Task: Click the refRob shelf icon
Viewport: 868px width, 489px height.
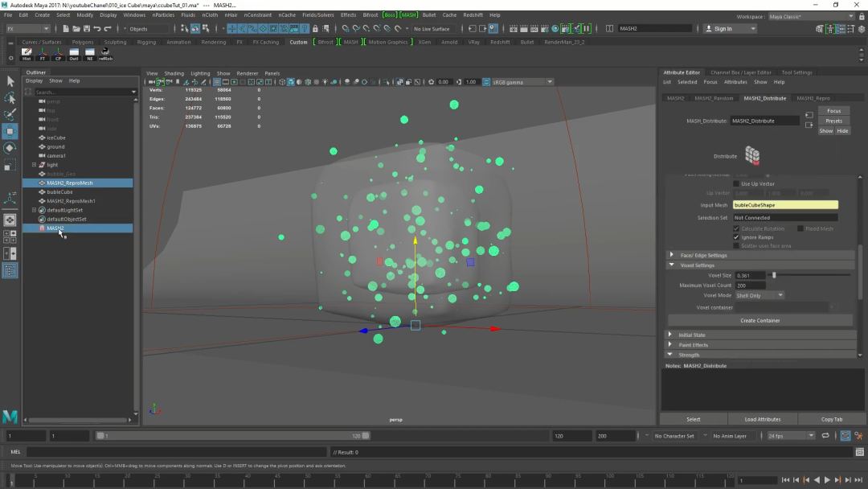Action: pyautogui.click(x=105, y=54)
